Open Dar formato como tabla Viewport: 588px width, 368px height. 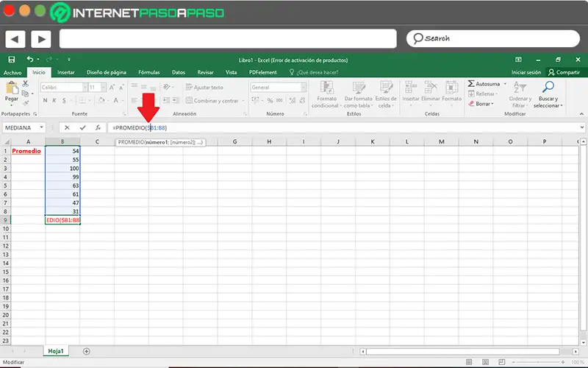point(358,95)
